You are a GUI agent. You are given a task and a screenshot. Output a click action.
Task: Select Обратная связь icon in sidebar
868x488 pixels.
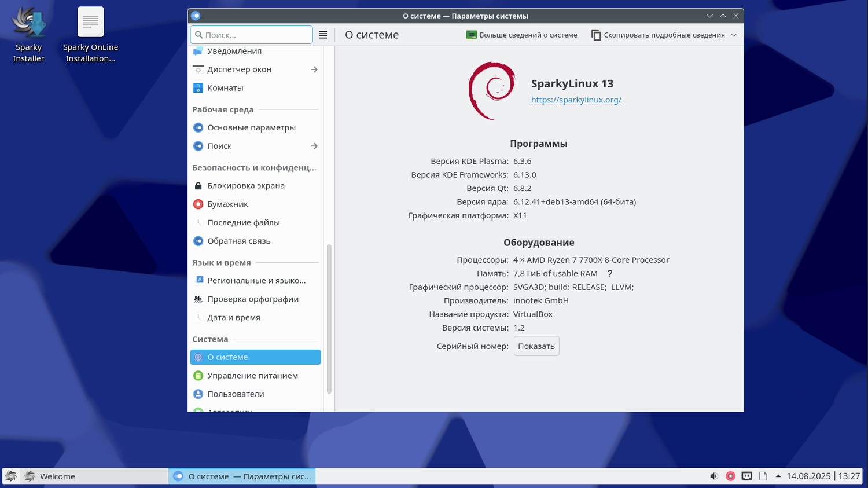pyautogui.click(x=198, y=241)
